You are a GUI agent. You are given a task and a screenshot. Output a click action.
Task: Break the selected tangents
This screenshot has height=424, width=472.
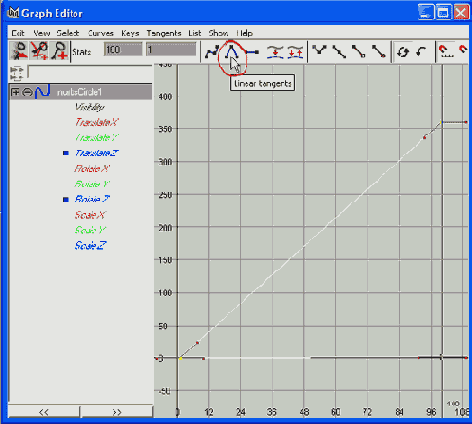pos(319,51)
